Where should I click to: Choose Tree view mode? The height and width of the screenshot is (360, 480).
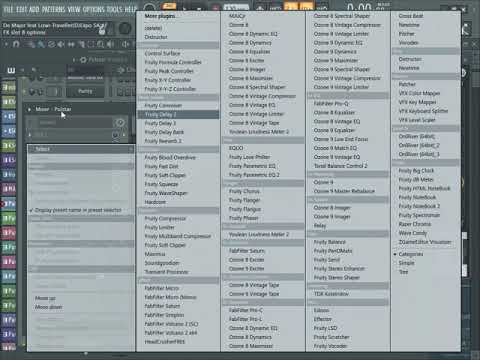tap(403, 272)
